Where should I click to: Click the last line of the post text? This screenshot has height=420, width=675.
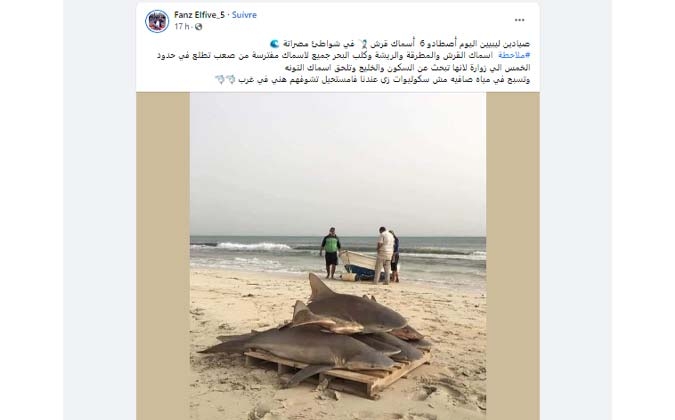[372, 80]
